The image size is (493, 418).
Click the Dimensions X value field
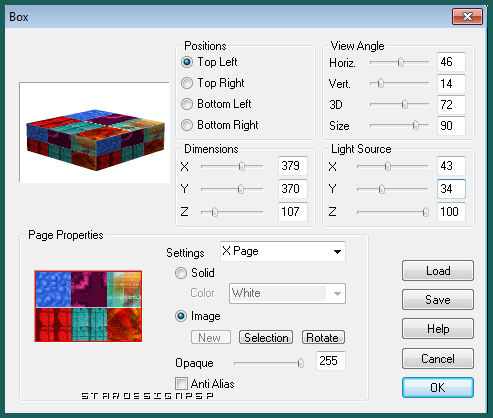293,166
